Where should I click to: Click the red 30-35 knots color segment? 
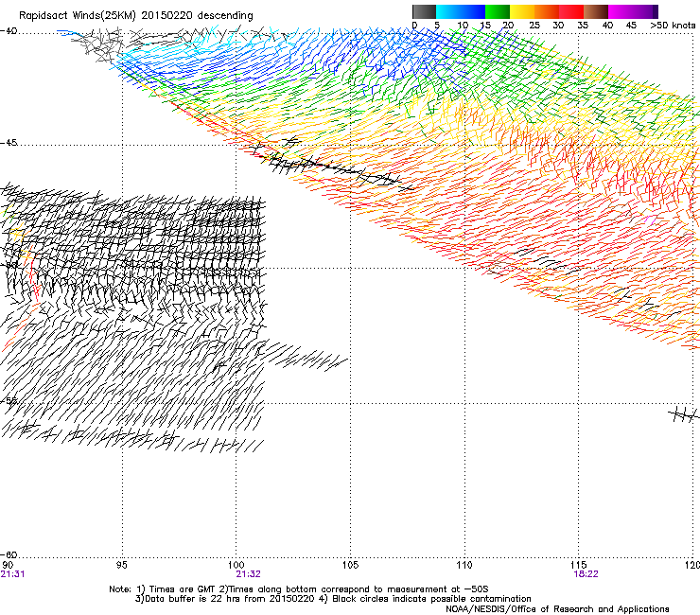(571, 11)
